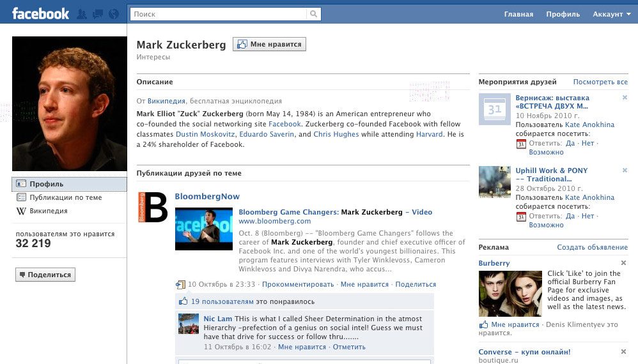The width and height of the screenshot is (638, 364).
Task: Dismiss the Uphill Work & PONY event
Action: [x=625, y=171]
